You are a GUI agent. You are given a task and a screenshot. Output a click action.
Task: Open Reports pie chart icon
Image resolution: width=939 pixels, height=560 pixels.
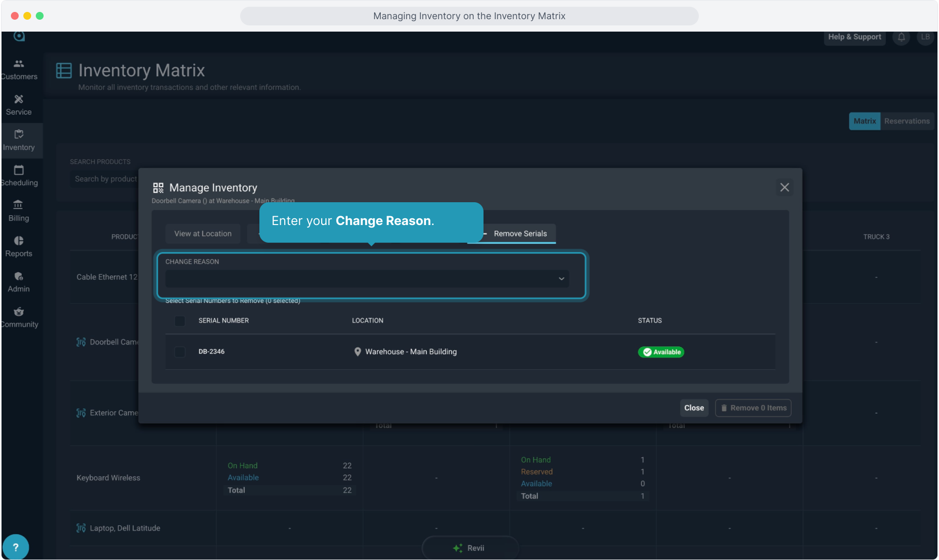pos(19,241)
